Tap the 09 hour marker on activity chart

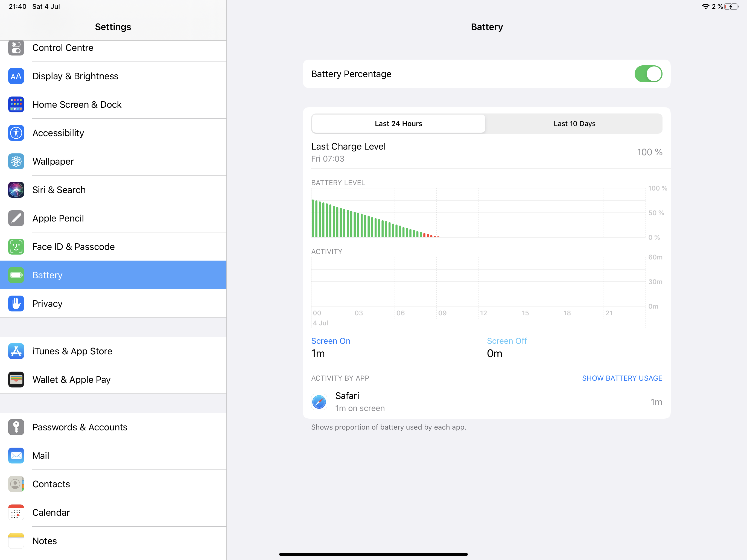click(x=442, y=313)
